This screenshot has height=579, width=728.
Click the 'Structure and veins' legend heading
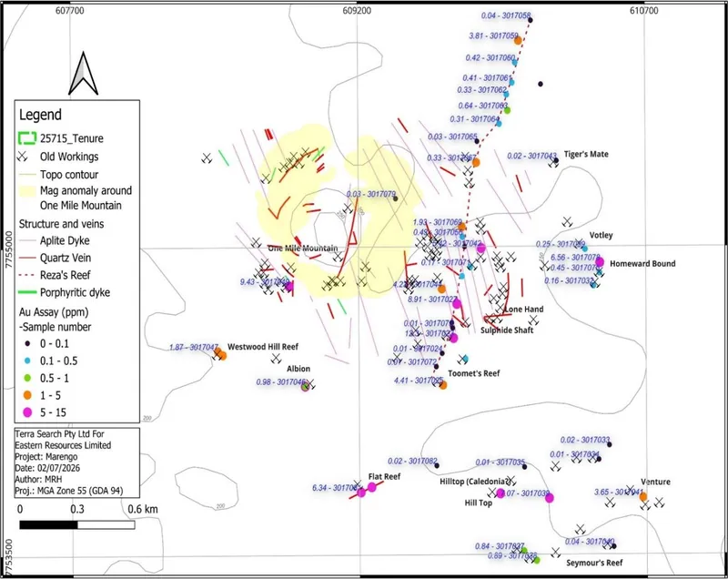click(x=61, y=224)
